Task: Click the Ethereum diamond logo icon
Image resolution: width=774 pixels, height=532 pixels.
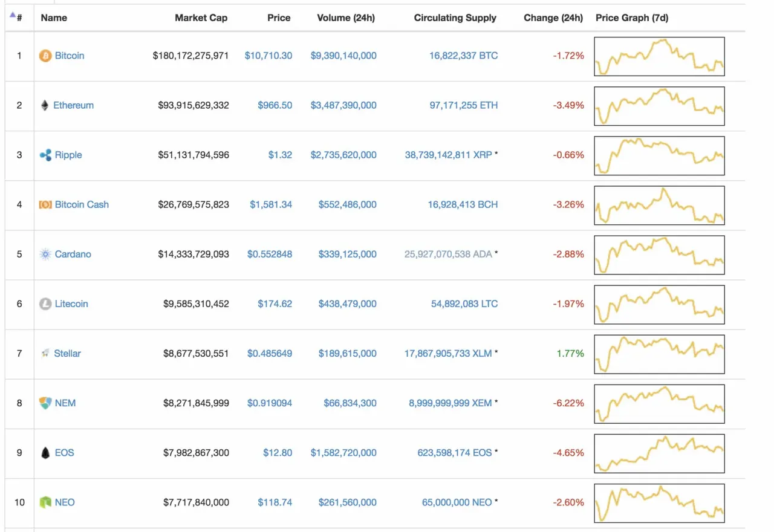Action: [45, 105]
